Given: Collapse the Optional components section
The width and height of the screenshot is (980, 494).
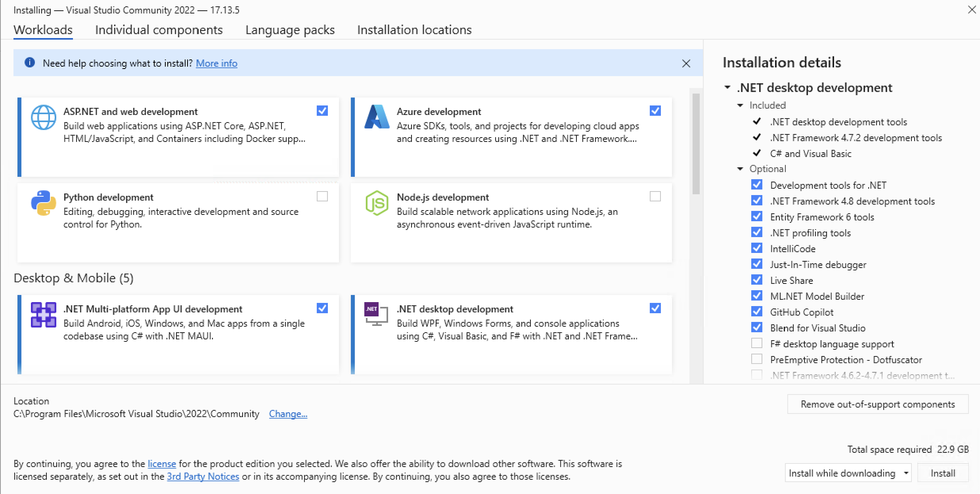Looking at the screenshot, I should pos(740,168).
